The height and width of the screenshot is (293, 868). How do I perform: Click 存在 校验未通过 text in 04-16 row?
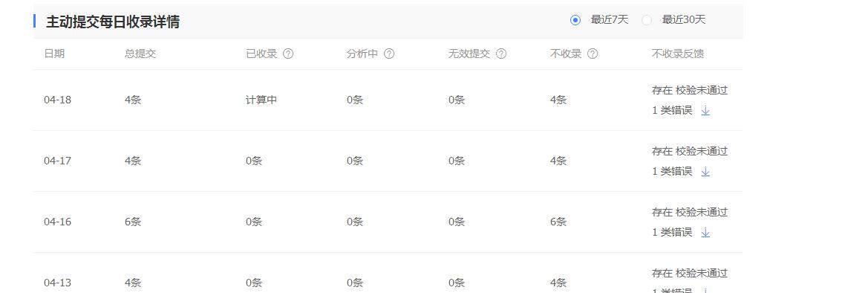[x=690, y=213]
